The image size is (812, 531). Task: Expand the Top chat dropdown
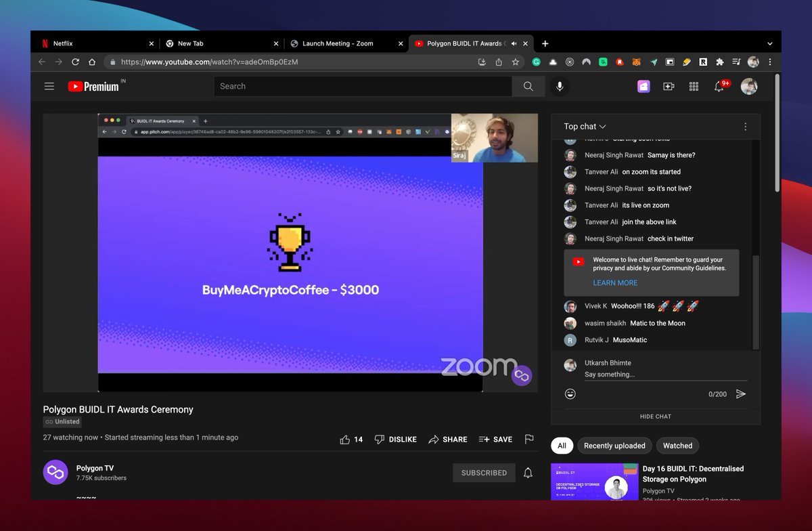tap(585, 127)
